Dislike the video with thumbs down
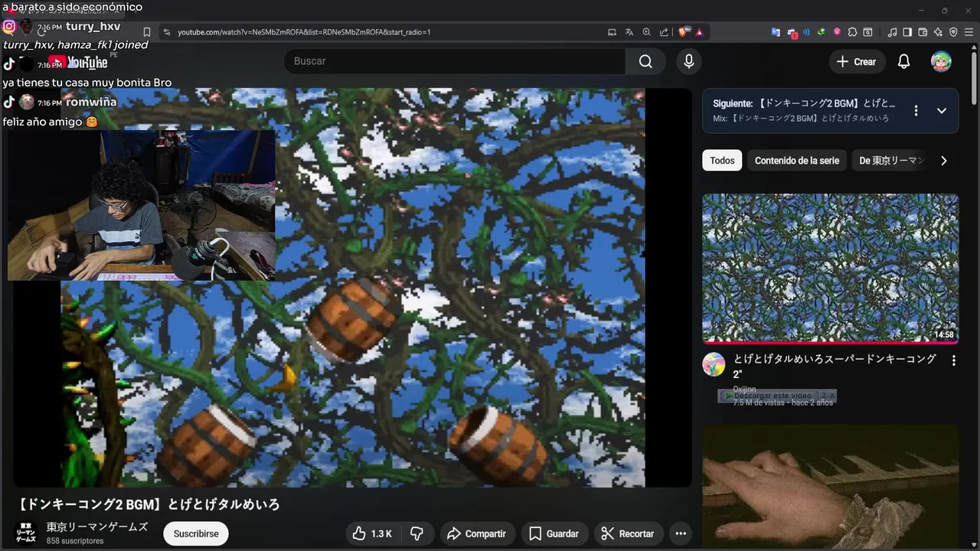The image size is (980, 551). click(417, 533)
